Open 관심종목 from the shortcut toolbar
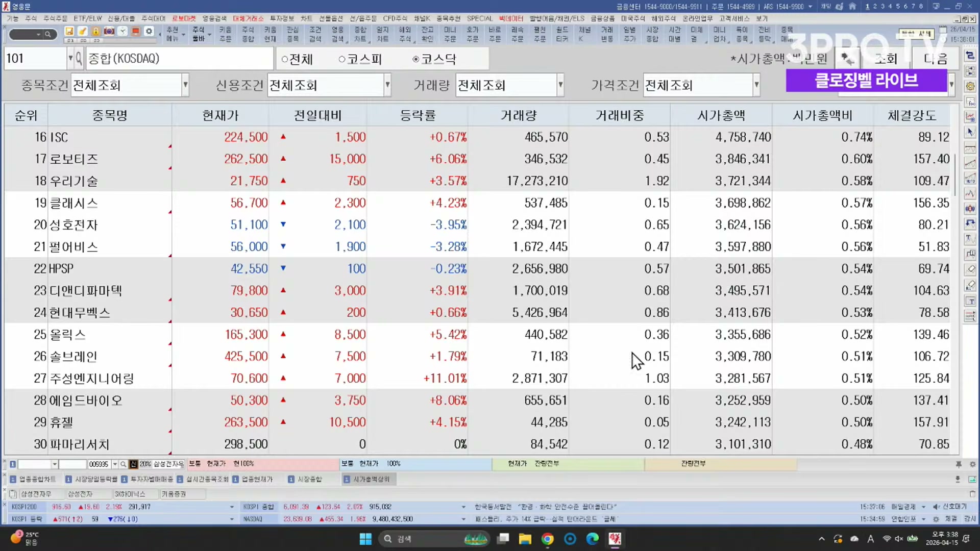This screenshot has width=980, height=551. [x=292, y=34]
